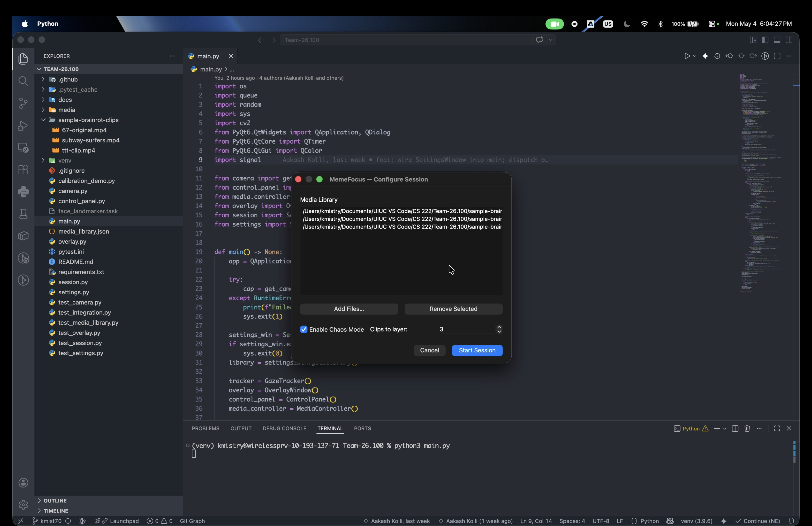Switch to the DEBUG CONSOLE tab
Screen dimensions: 812x526
(x=284, y=428)
